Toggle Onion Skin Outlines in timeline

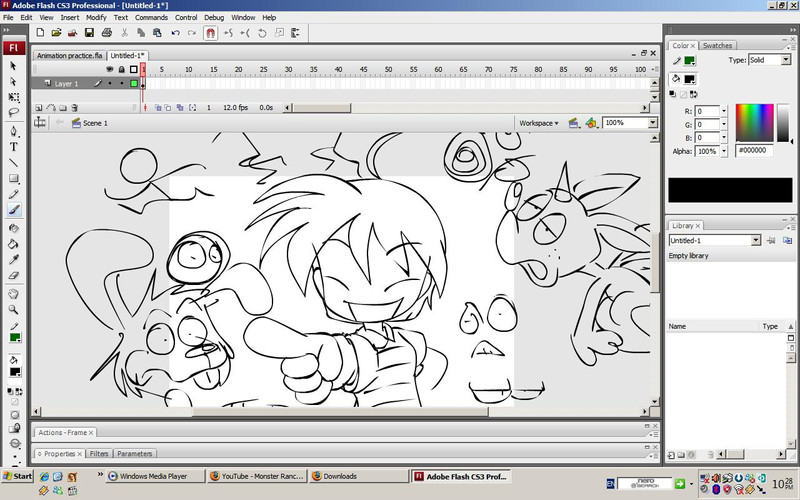point(168,108)
